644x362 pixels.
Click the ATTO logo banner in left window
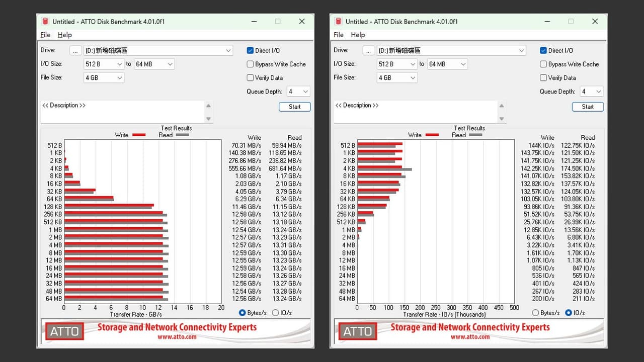point(175,331)
